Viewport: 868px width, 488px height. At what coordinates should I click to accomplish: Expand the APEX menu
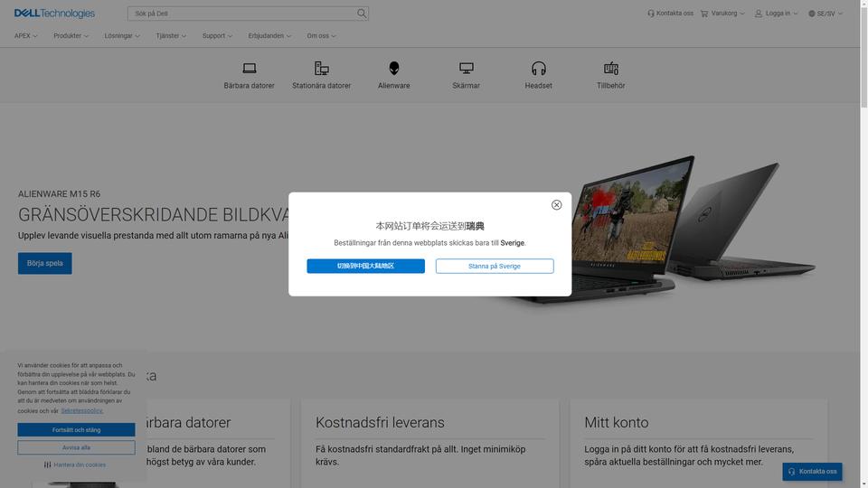click(26, 36)
